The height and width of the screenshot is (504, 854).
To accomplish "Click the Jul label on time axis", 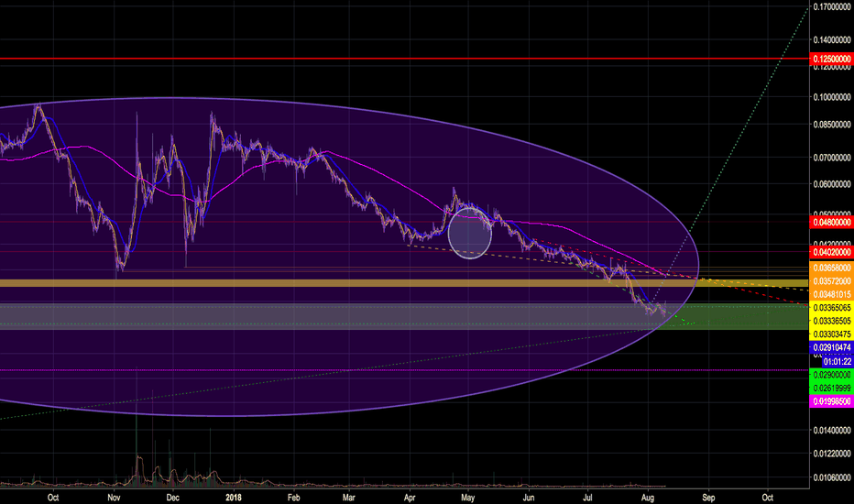I will click(587, 498).
